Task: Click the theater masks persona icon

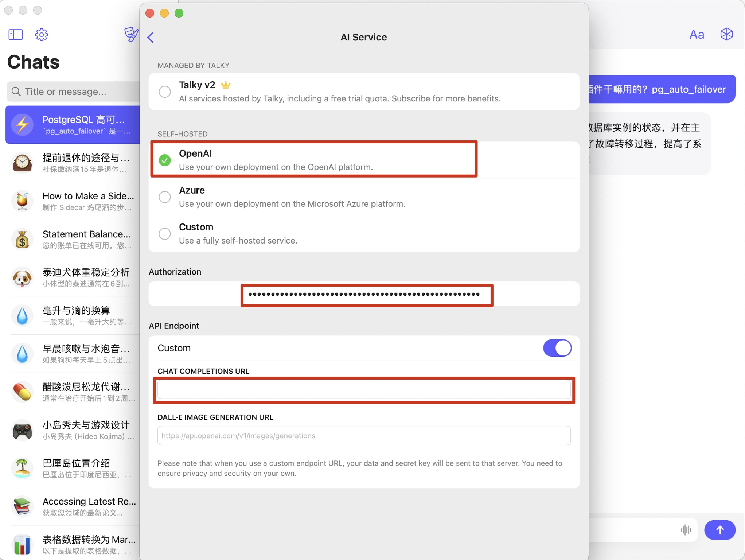Action: (131, 34)
